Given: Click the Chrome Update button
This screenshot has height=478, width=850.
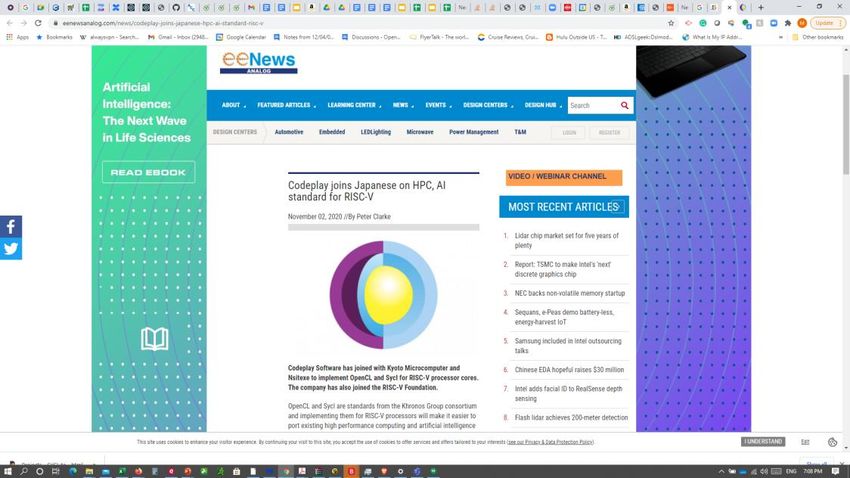Looking at the screenshot, I should click(827, 23).
